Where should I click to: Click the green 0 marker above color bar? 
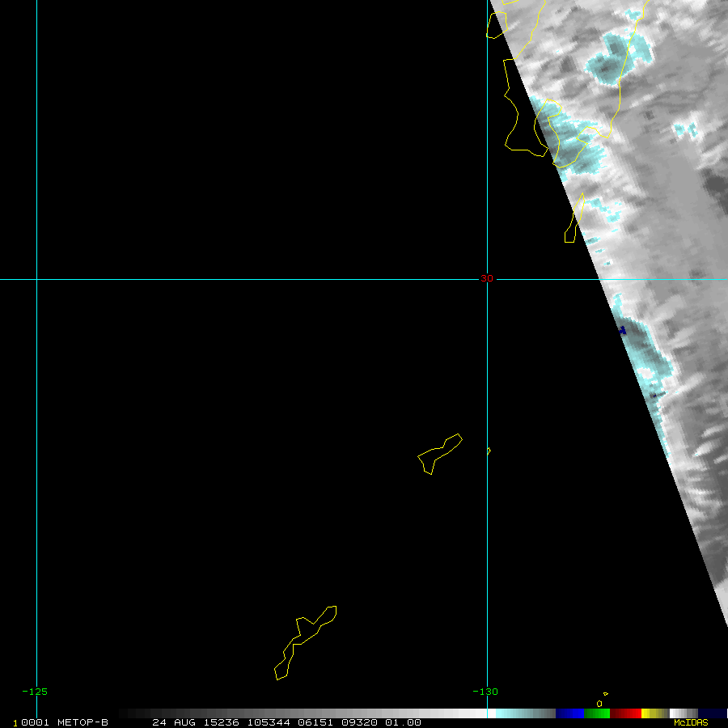tap(599, 704)
